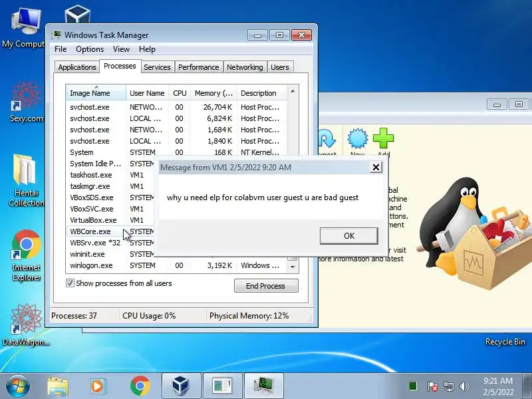
Task: Click the process list scroll down arrow
Action: tap(293, 267)
